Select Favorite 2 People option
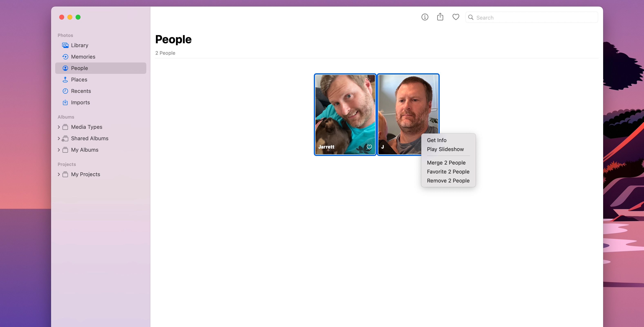The image size is (644, 327). [x=448, y=172]
